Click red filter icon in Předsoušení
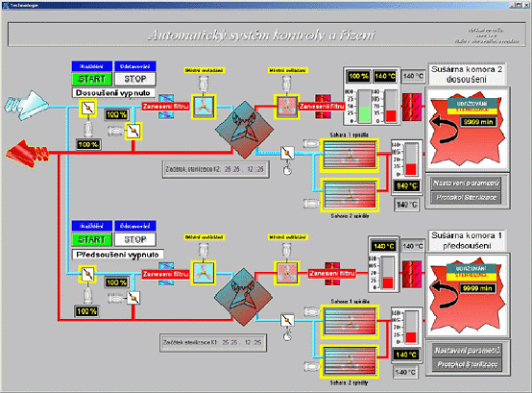This screenshot has height=393, width=532. coord(332,273)
